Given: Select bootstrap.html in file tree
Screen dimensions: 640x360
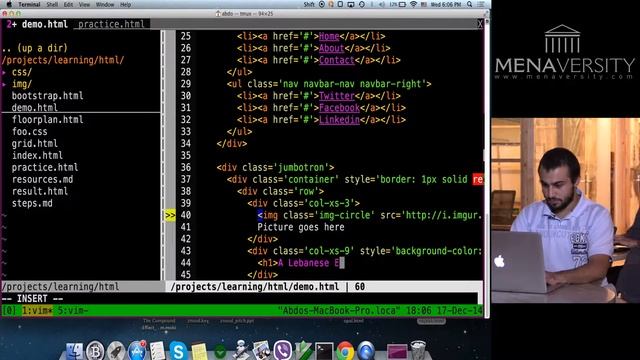Looking at the screenshot, I should [47, 96].
